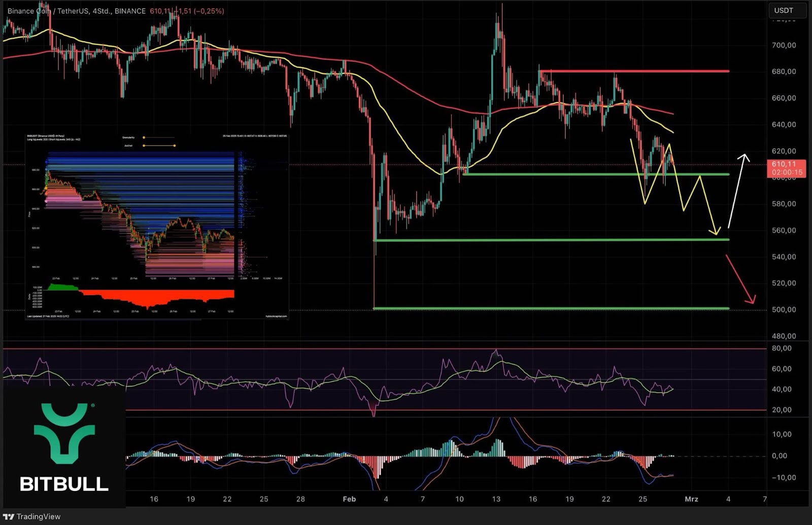Click the right handle of the slider under Granularity
Viewport: 812px width, 525px height.
175,146
